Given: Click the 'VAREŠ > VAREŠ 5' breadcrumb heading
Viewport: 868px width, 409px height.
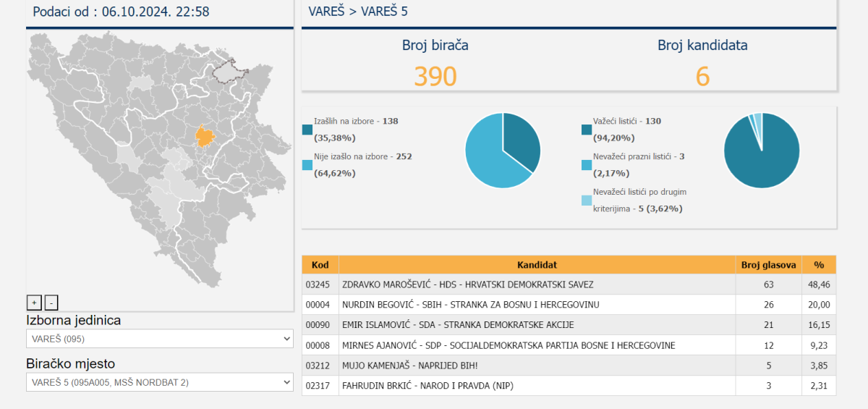Looking at the screenshot, I should (358, 12).
